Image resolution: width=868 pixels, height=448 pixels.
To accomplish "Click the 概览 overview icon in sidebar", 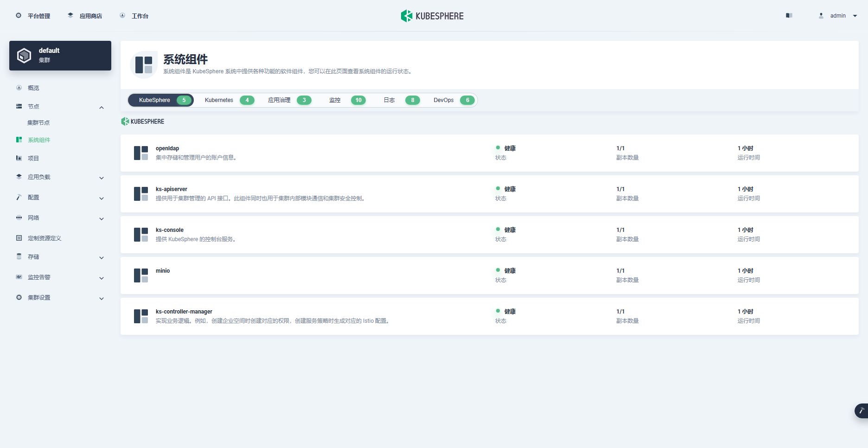I will click(19, 88).
